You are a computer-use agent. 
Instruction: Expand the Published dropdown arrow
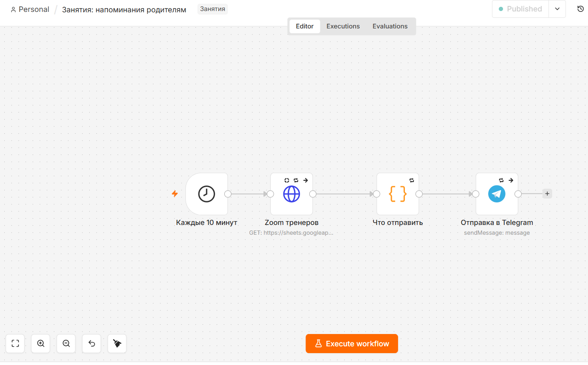point(557,9)
